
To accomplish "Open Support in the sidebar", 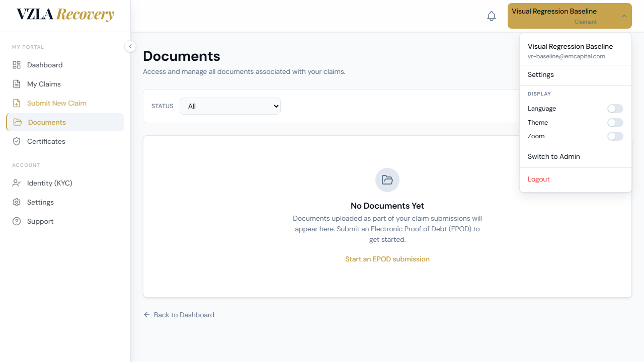I will click(65, 221).
